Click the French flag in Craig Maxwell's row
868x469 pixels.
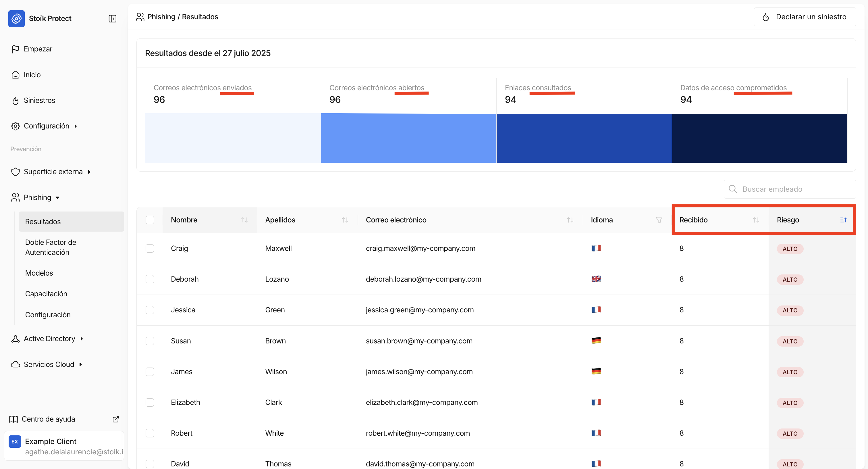(596, 248)
